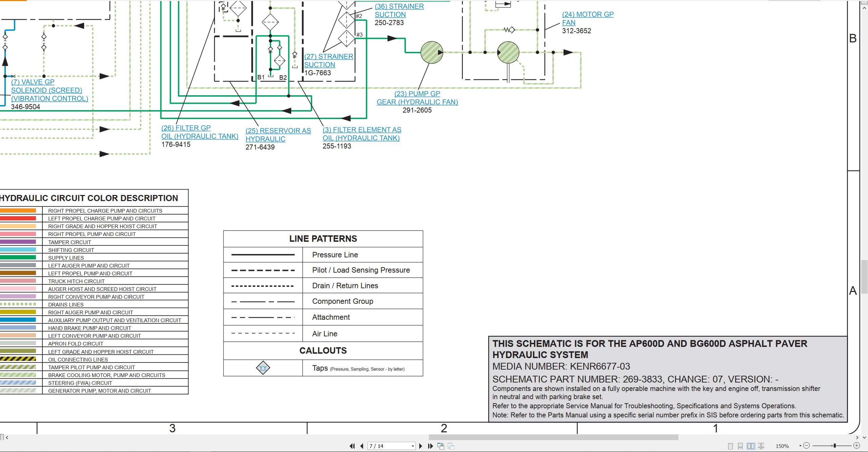The image size is (868, 452).
Task: Open the (36) STRAINER SUCTION link
Action: click(x=399, y=11)
